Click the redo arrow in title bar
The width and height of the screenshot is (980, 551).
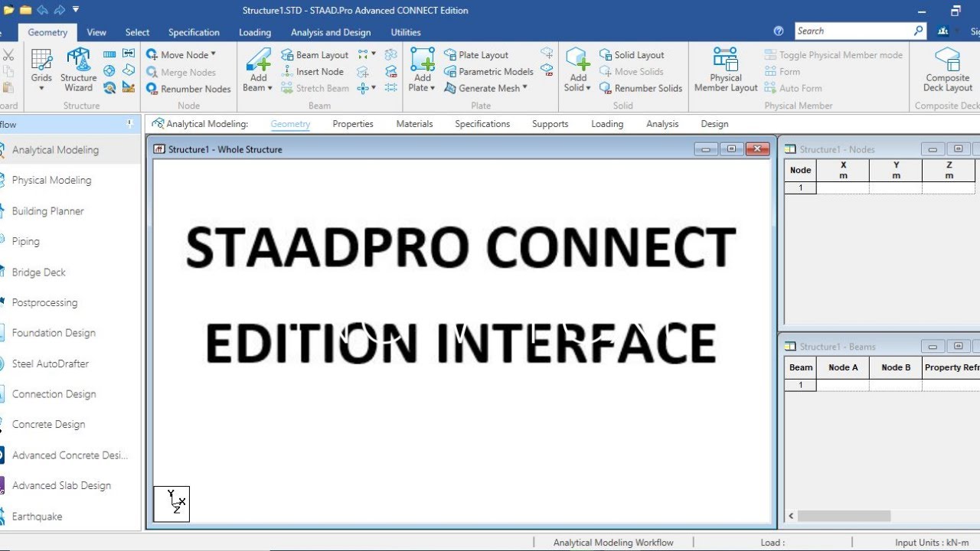(58, 10)
